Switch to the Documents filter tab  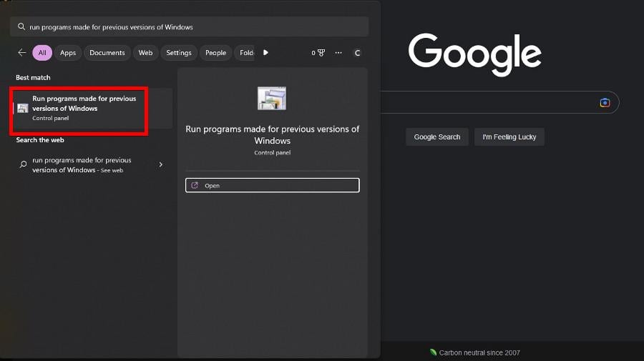tap(107, 52)
